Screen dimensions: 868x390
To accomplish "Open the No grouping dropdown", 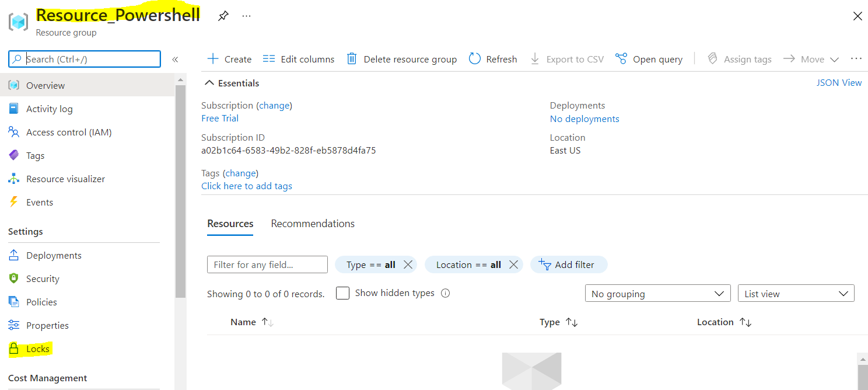I will (x=657, y=294).
